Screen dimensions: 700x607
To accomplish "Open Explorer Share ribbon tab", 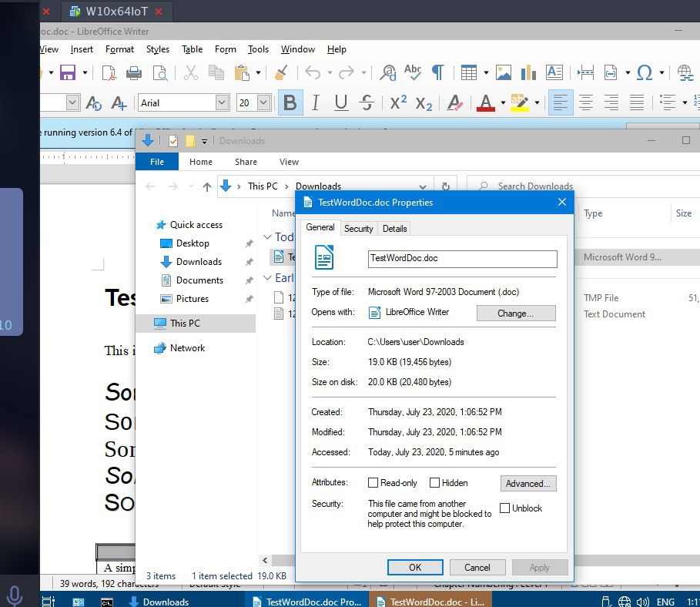I will [x=246, y=162].
